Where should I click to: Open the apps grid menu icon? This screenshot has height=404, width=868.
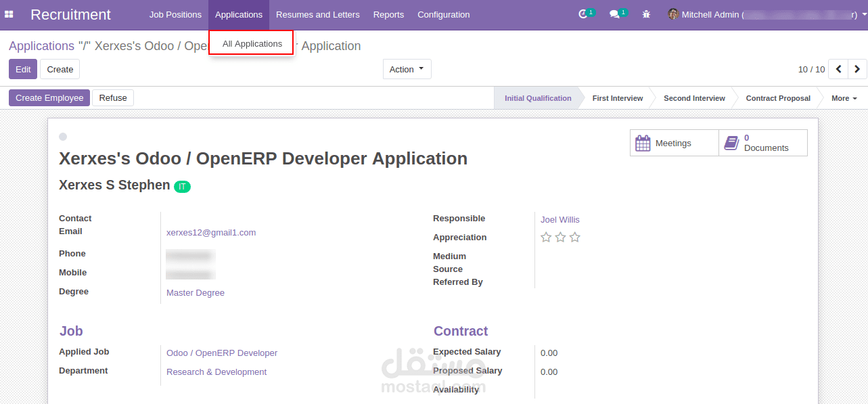(x=9, y=14)
